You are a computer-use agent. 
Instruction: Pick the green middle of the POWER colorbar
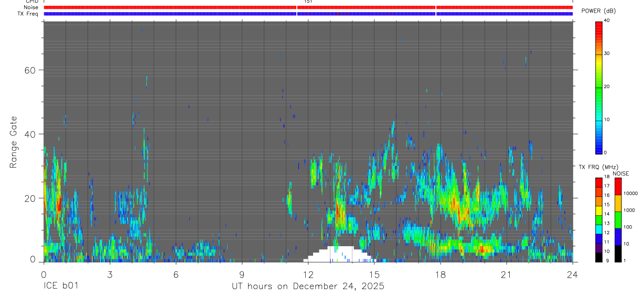tap(598, 86)
